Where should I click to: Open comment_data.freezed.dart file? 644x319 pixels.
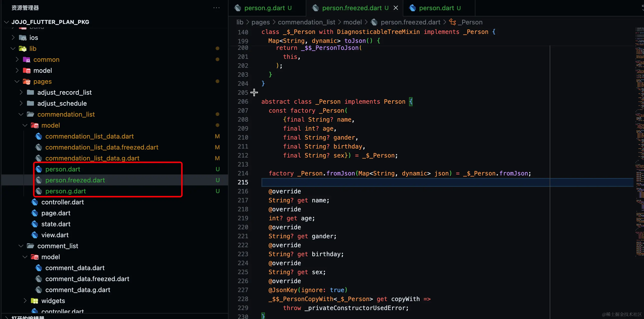[x=87, y=279]
